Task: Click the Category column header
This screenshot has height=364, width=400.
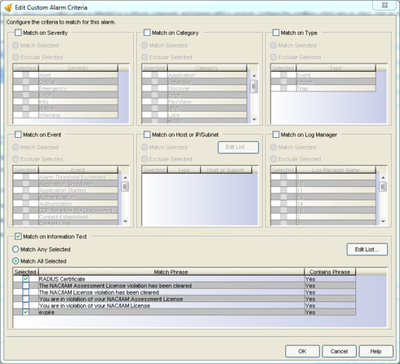Action: 207,68
